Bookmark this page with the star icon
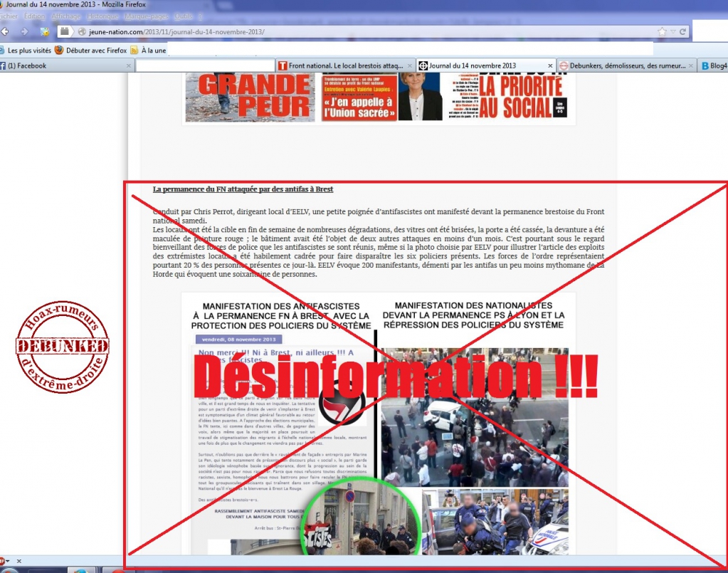The image size is (728, 573). tap(662, 31)
